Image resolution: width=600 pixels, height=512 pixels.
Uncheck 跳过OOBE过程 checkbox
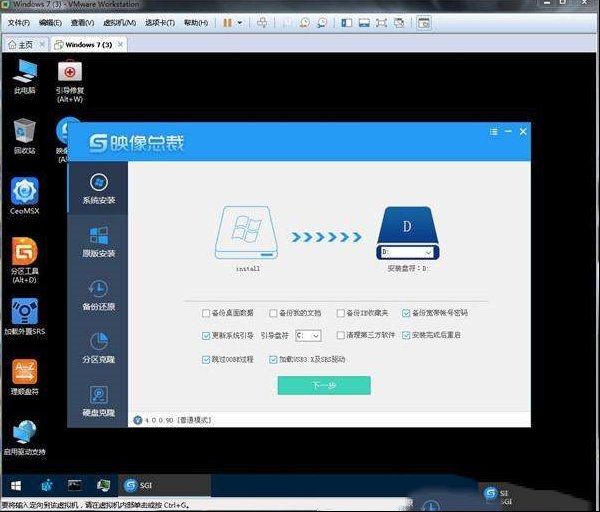coord(206,360)
